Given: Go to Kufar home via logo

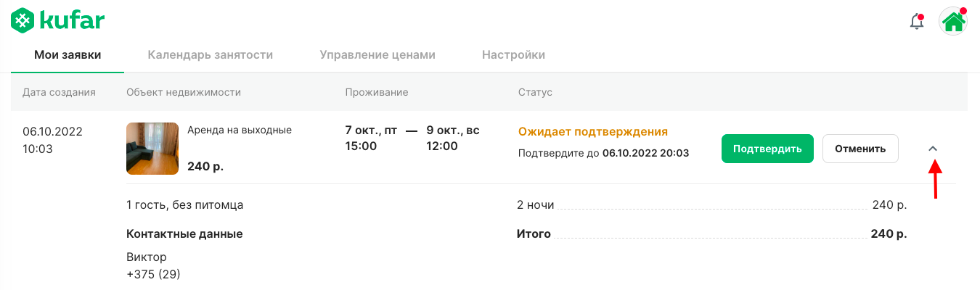Looking at the screenshot, I should tap(58, 20).
